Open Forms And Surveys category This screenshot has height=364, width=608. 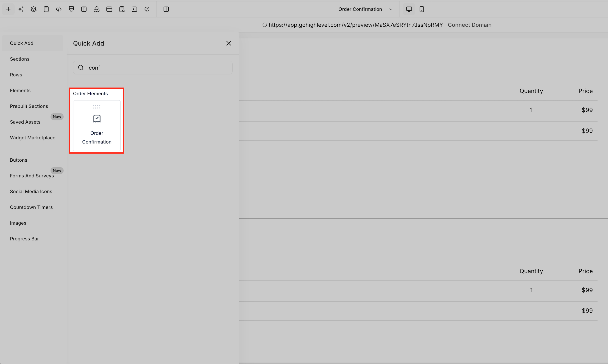[x=32, y=176]
